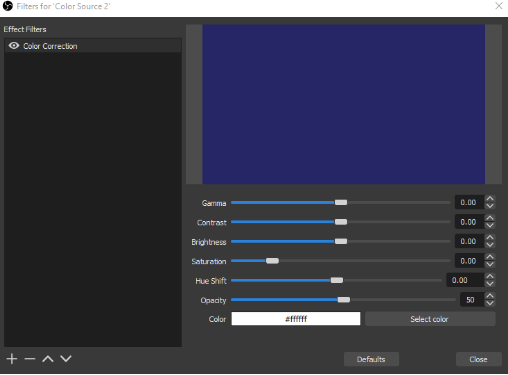Increase Saturation using the up stepper arrow

coord(490,257)
